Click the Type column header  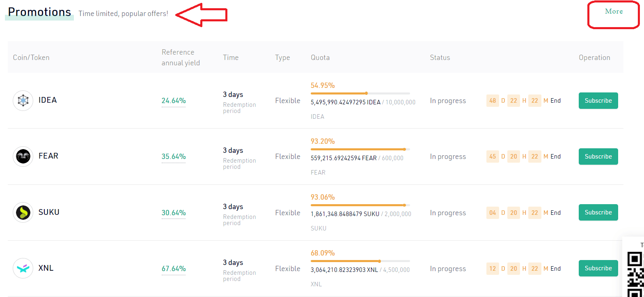pos(282,58)
